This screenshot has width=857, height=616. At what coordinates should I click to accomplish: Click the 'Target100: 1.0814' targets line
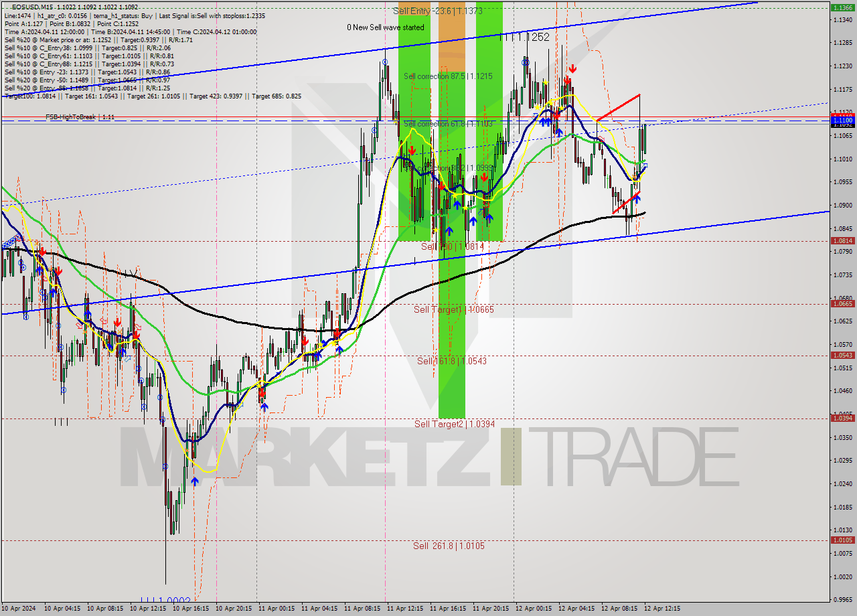(153, 96)
